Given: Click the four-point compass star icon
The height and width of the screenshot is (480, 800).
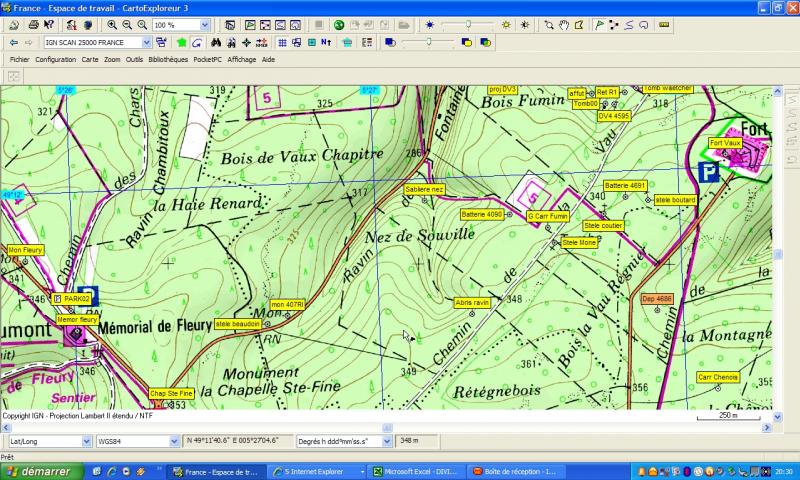Looking at the screenshot, I should click(246, 42).
